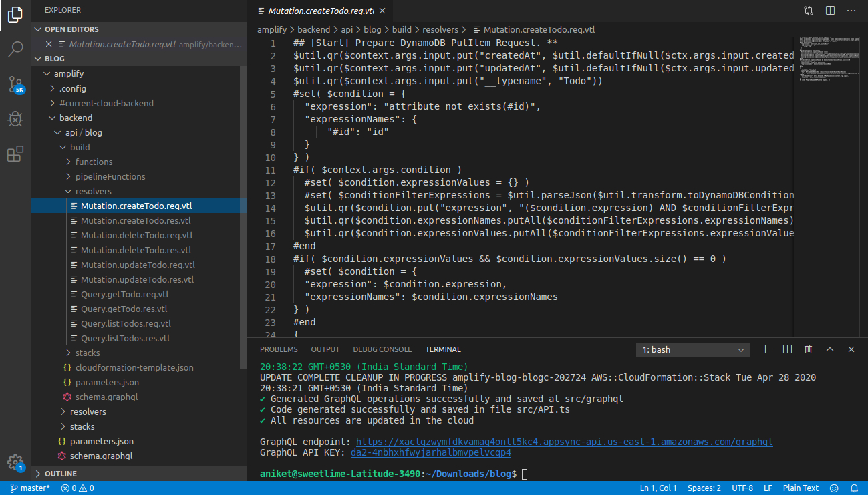The width and height of the screenshot is (868, 495).
Task: Click Plain Text language mode in status bar
Action: (801, 488)
